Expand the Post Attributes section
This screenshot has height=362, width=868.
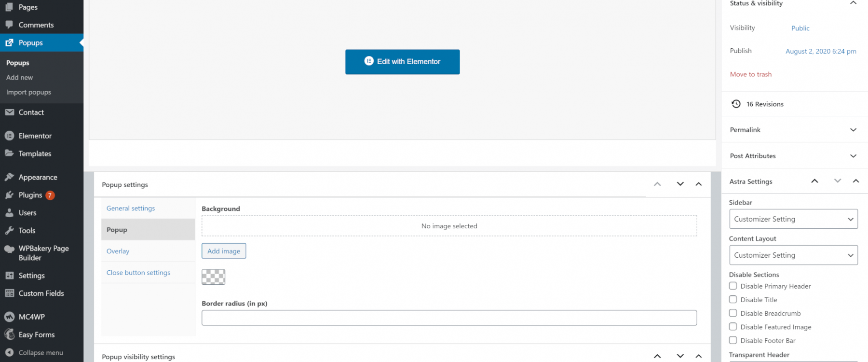click(x=853, y=156)
